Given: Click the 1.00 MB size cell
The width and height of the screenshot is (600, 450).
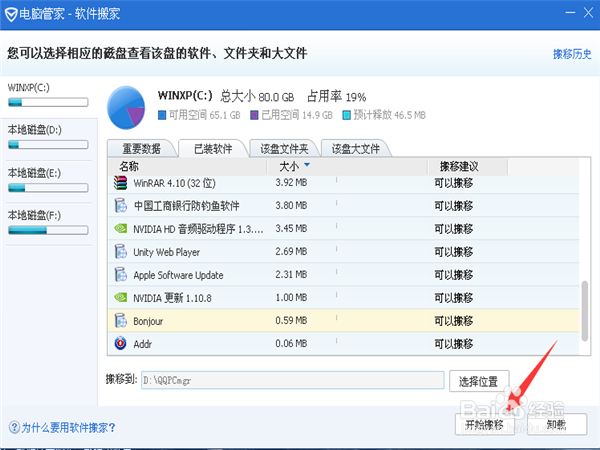Looking at the screenshot, I should click(x=291, y=297).
